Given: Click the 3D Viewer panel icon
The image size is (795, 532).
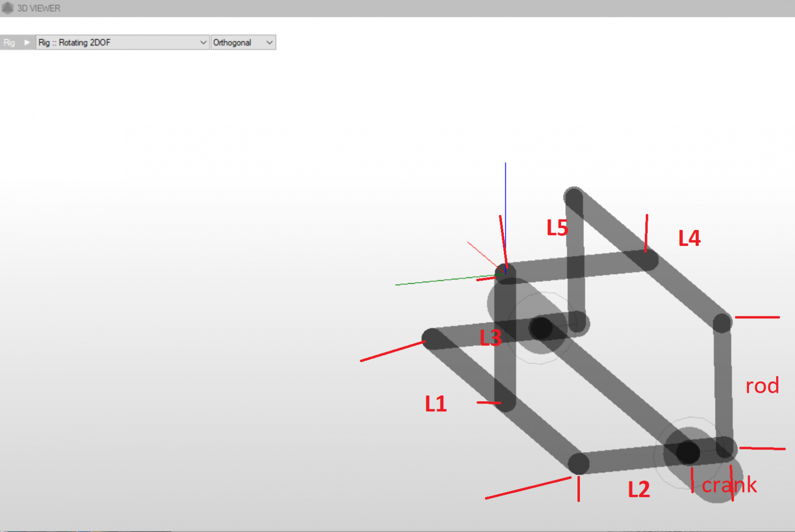Looking at the screenshot, I should pyautogui.click(x=7, y=8).
